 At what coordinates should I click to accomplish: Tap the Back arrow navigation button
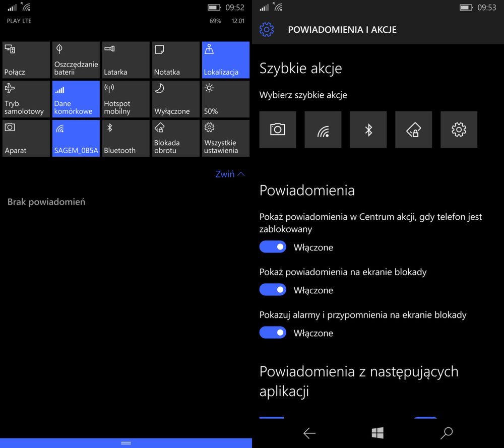[309, 433]
